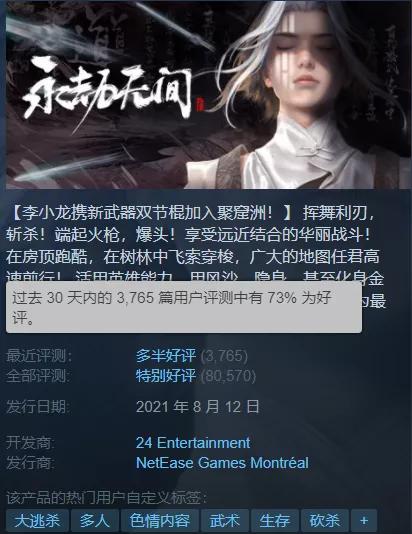Select the 砍杀 tag
The width and height of the screenshot is (412, 534).
point(324,521)
